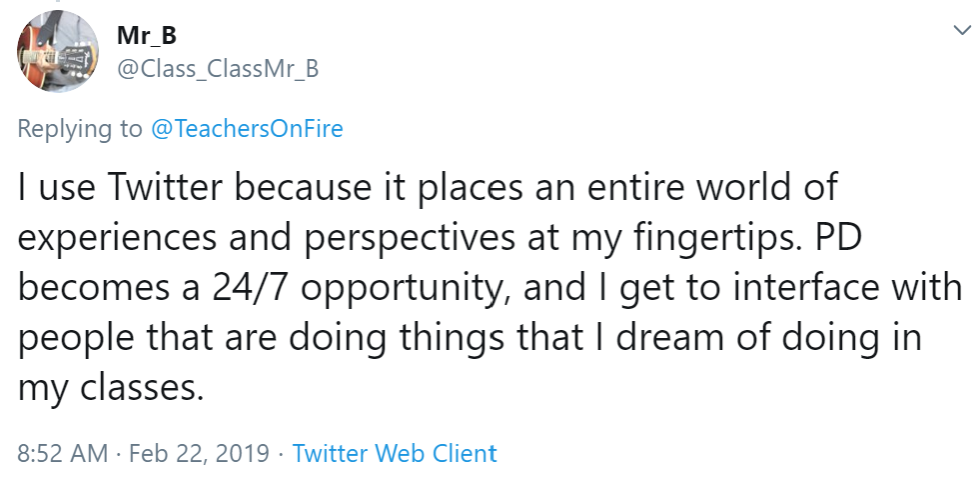
Task: Click 'dream of doing in' tweet text
Action: [772, 337]
